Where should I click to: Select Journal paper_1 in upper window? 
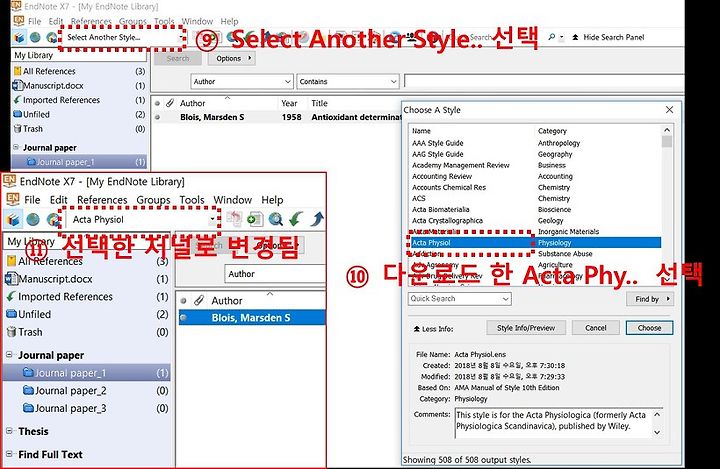coord(79,162)
